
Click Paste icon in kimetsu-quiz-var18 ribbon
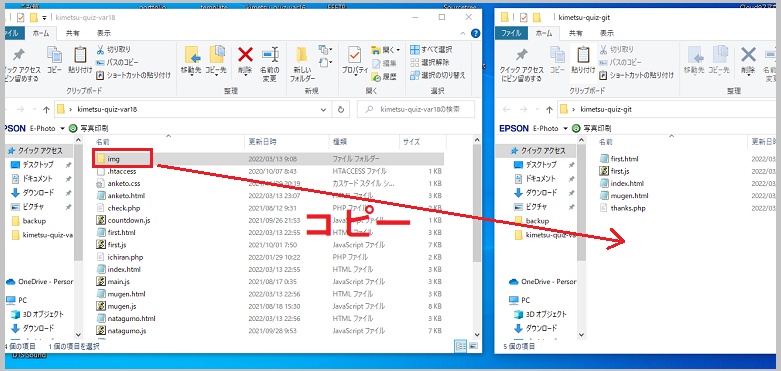(80, 60)
